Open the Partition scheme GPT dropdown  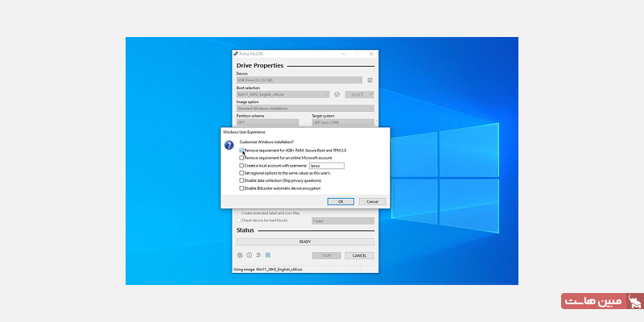pyautogui.click(x=268, y=122)
